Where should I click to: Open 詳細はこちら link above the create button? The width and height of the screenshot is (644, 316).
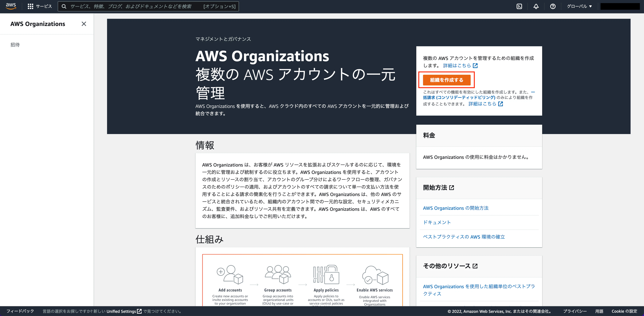click(460, 66)
